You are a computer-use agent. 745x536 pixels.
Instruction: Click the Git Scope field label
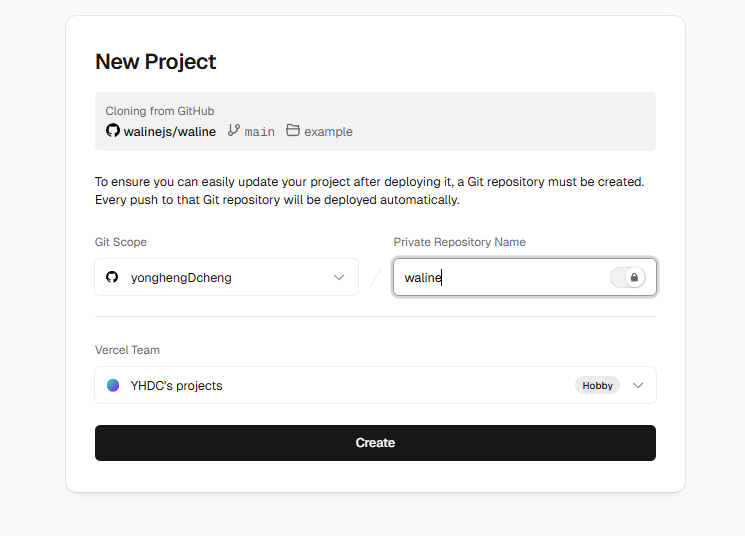pos(121,242)
